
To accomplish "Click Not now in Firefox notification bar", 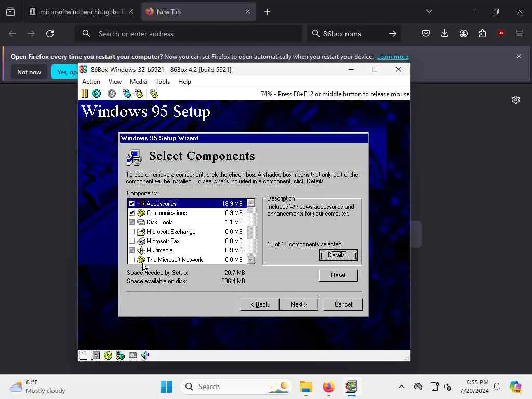I will pyautogui.click(x=29, y=72).
